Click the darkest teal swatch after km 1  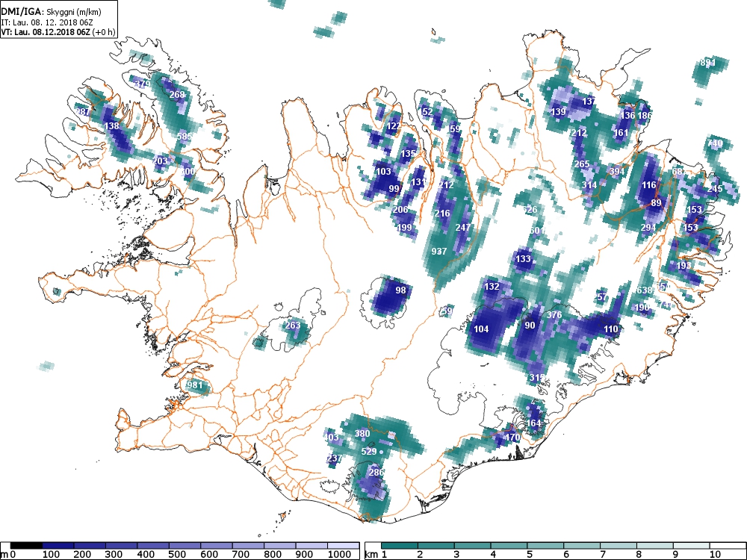(x=400, y=546)
